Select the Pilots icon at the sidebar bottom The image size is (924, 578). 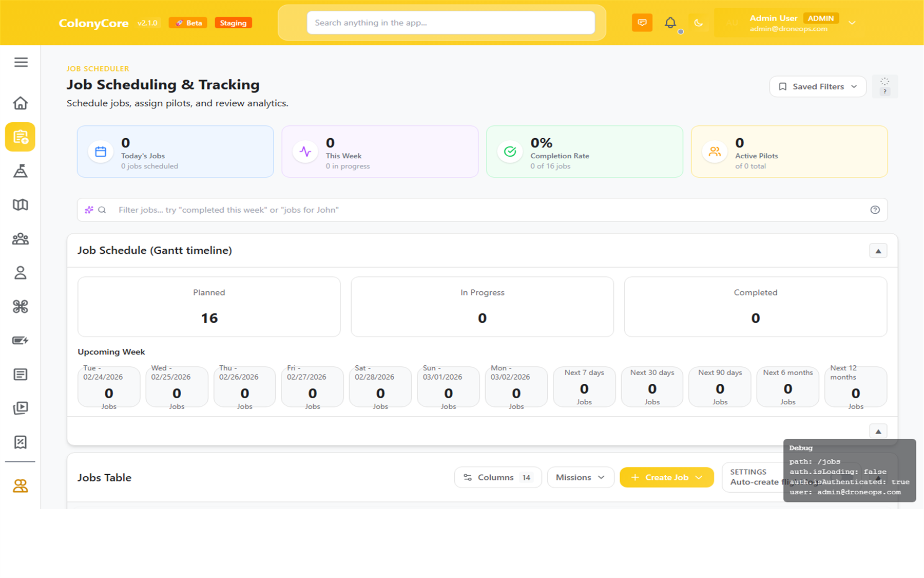21,486
